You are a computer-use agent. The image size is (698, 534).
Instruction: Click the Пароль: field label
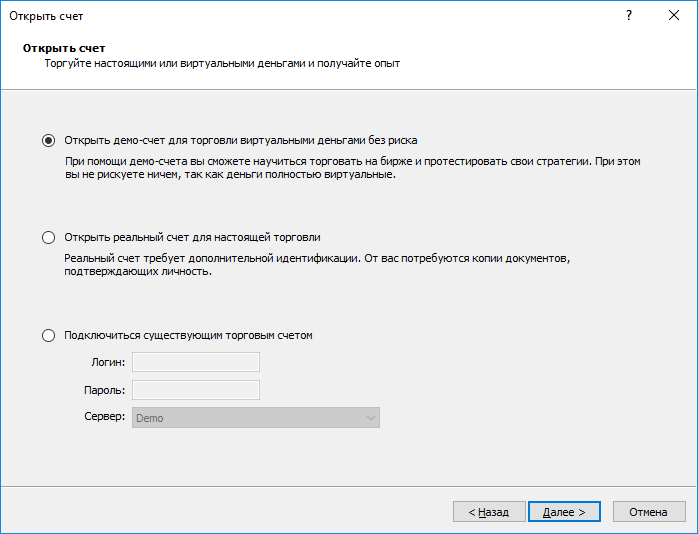105,390
